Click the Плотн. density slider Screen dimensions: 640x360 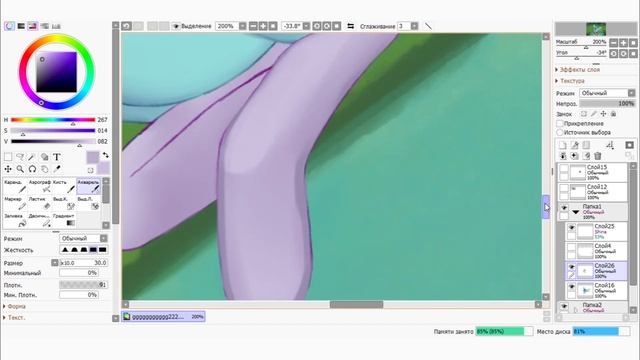pyautogui.click(x=83, y=285)
